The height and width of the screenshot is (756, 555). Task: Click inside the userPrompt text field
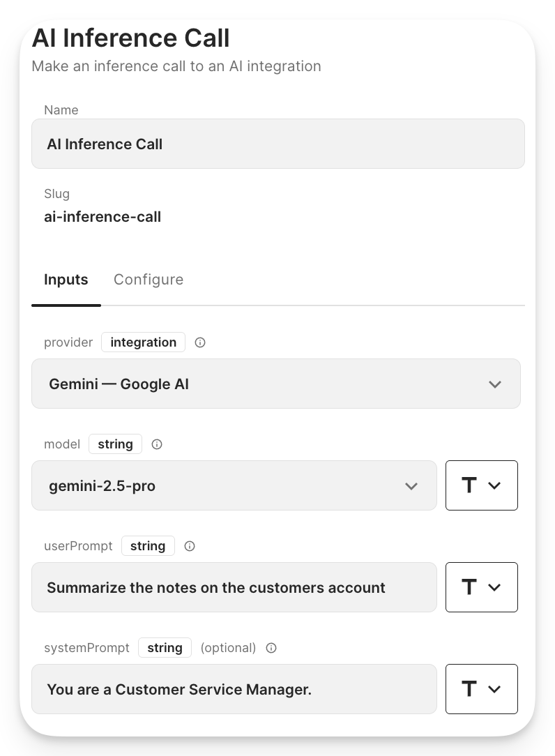coord(234,587)
